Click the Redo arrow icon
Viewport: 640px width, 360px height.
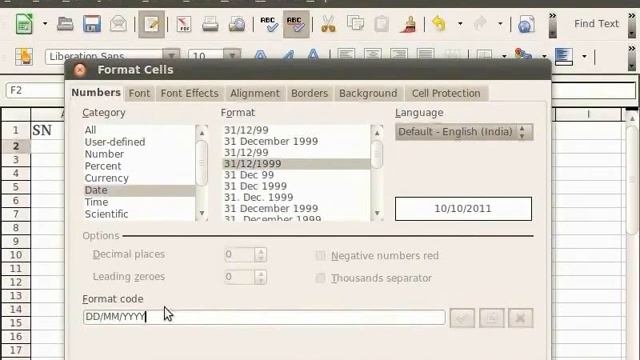coord(480,24)
